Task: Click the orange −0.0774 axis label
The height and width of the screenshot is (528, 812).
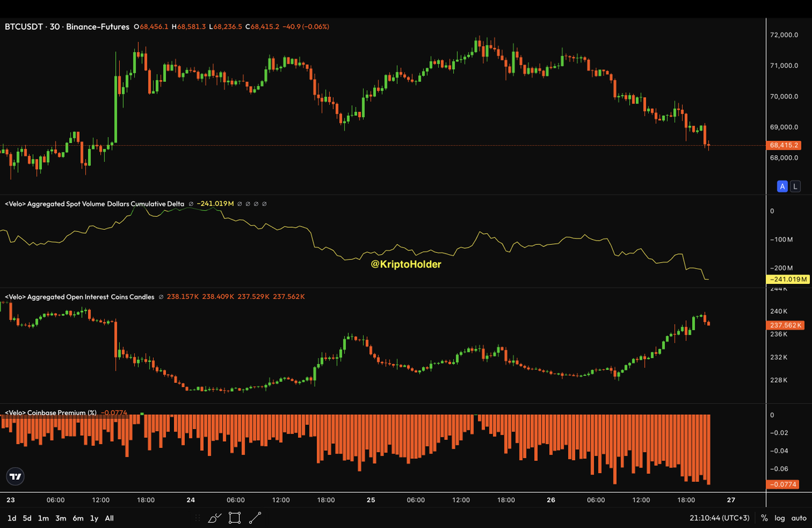Action: tap(783, 485)
